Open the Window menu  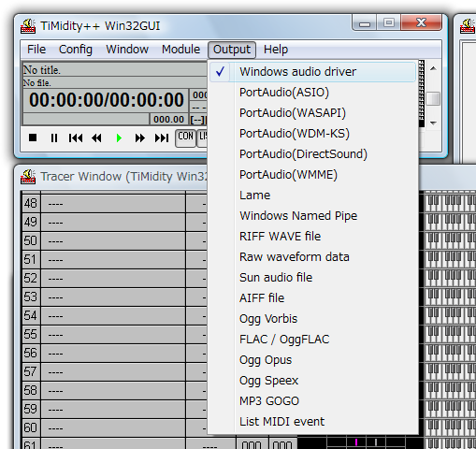point(127,50)
